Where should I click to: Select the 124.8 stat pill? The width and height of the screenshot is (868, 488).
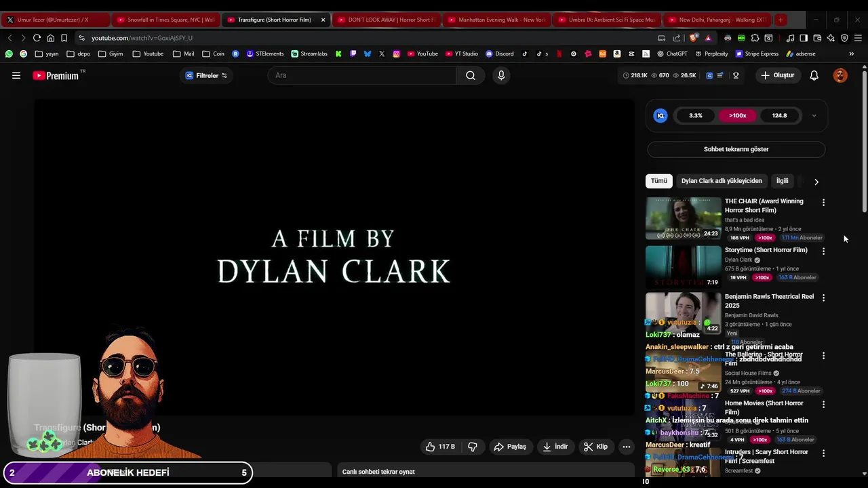[x=779, y=116]
